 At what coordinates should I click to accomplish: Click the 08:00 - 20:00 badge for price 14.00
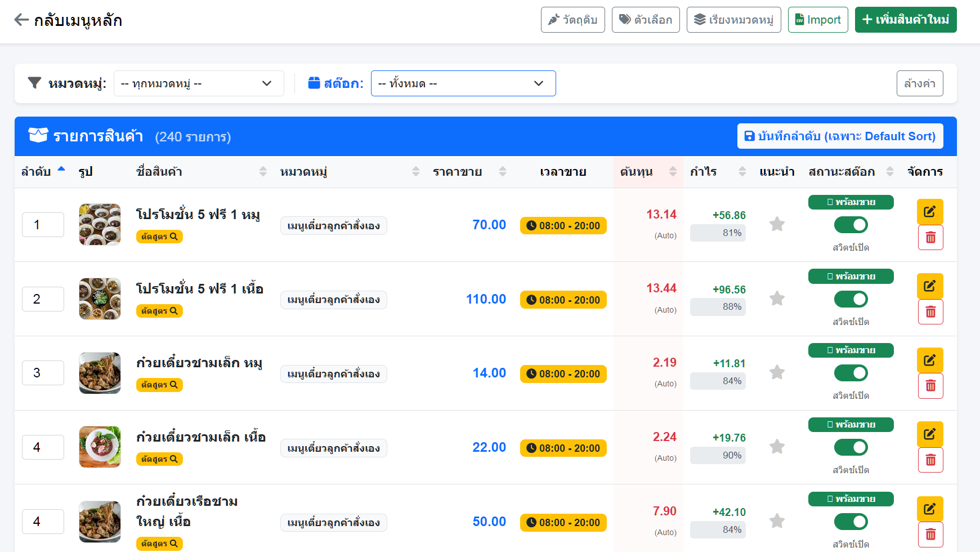click(x=563, y=373)
